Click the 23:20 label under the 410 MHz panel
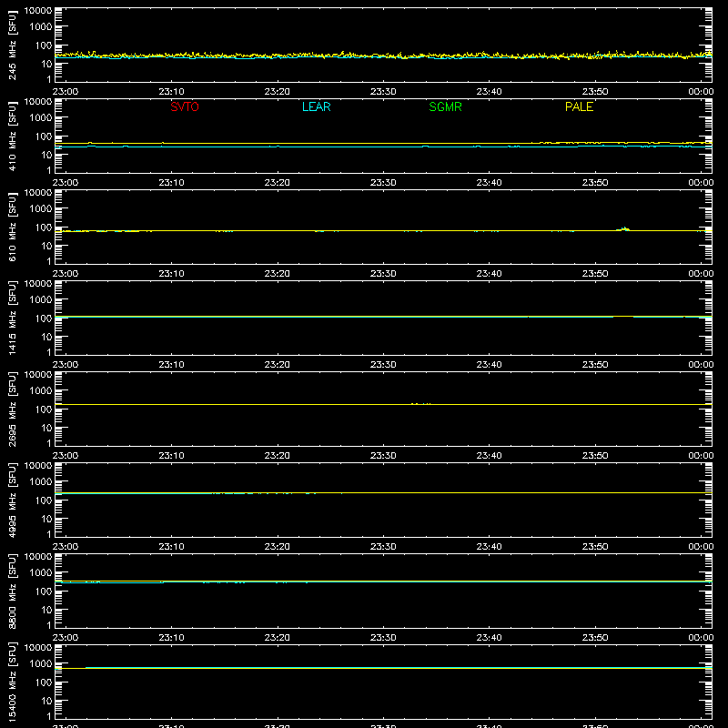 click(278, 183)
